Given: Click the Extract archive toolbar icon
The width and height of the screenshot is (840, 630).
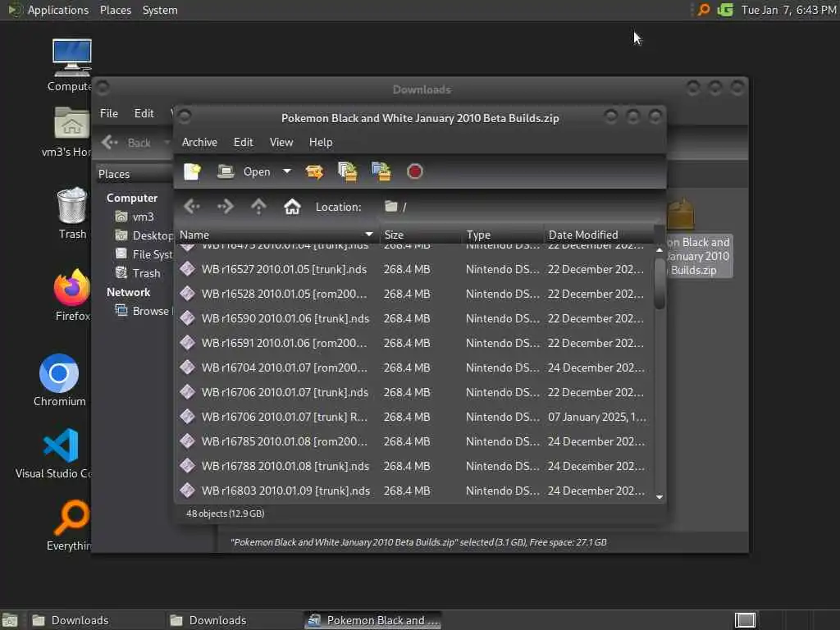Looking at the screenshot, I should click(314, 171).
